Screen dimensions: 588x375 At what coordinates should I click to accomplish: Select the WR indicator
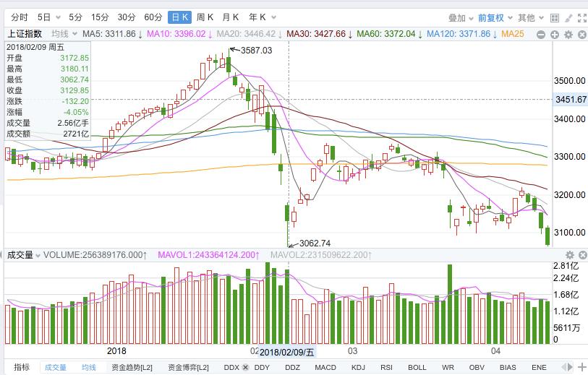(x=448, y=368)
